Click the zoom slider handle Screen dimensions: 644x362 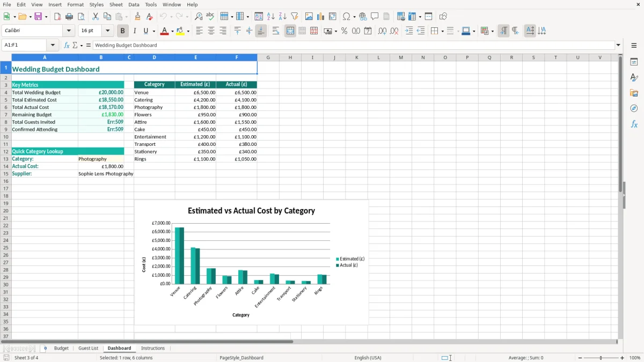tap(601, 358)
